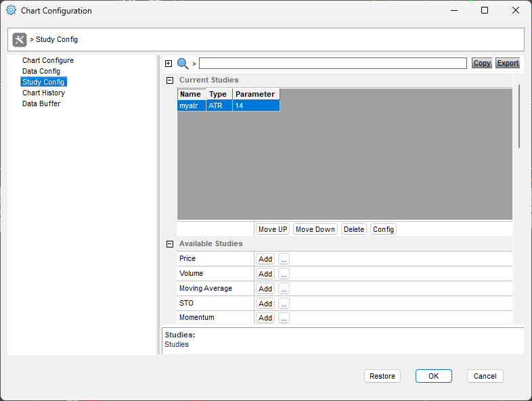Click the Price label in Available Studies

pos(187,258)
